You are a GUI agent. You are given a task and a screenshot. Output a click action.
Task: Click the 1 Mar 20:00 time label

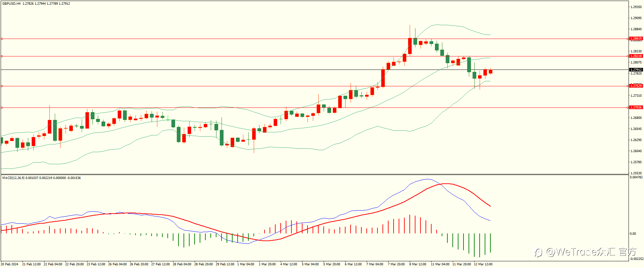(x=267, y=264)
